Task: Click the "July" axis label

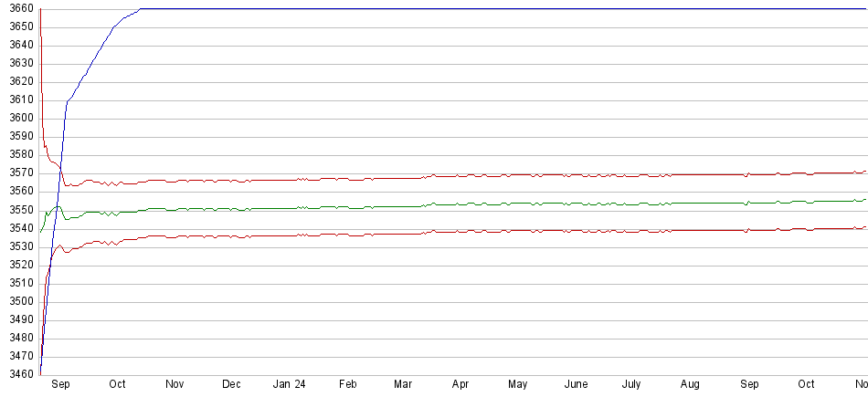Action: coord(631,385)
